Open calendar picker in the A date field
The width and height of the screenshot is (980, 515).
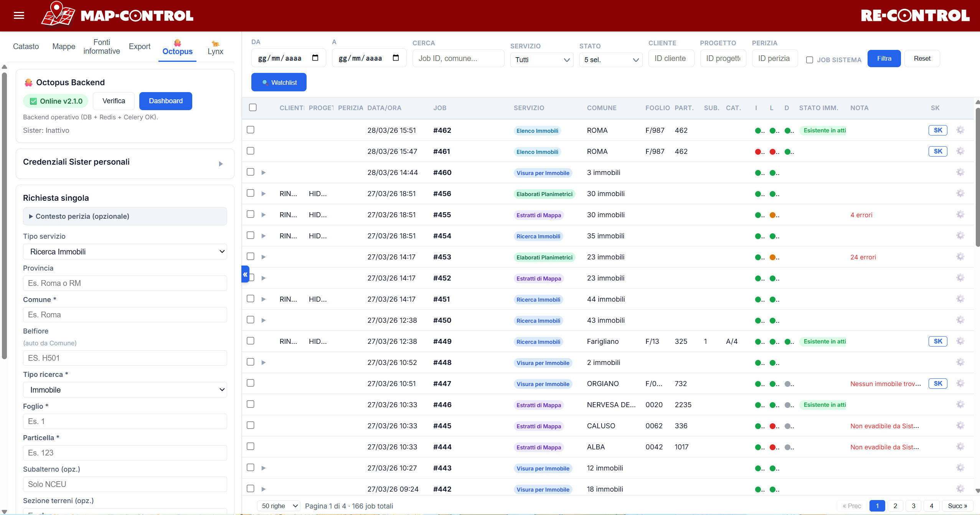pos(396,58)
